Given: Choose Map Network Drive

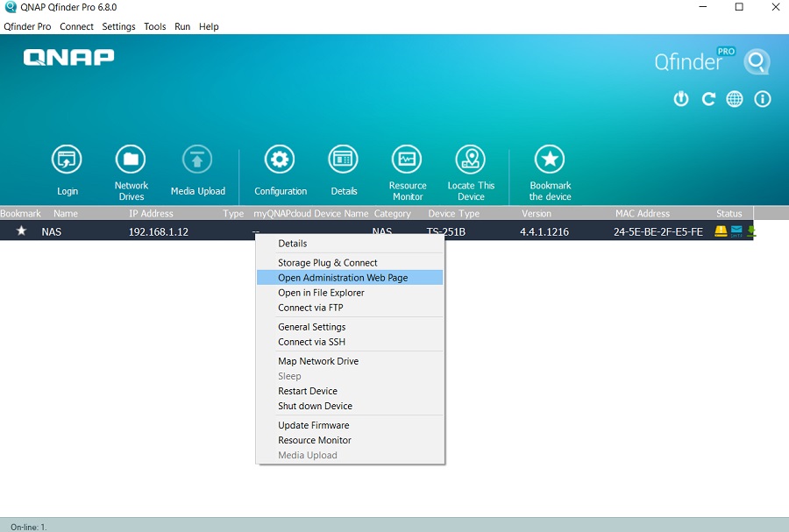Looking at the screenshot, I should click(x=350, y=361).
